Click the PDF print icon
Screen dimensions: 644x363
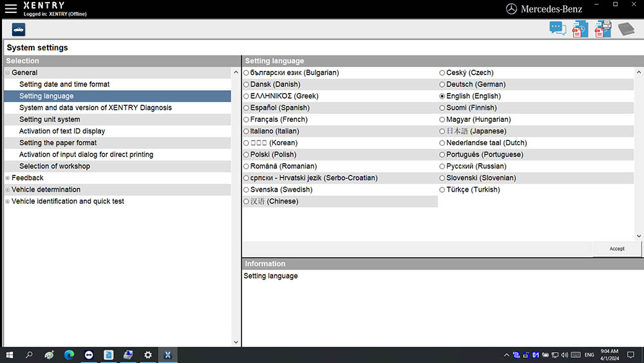pos(603,29)
